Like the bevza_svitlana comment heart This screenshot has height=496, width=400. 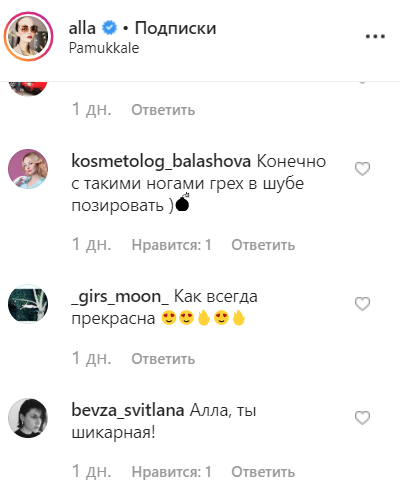click(x=362, y=418)
